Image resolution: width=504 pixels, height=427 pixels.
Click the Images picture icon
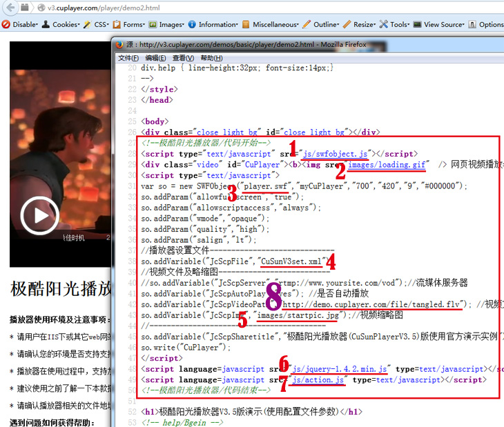(153, 24)
